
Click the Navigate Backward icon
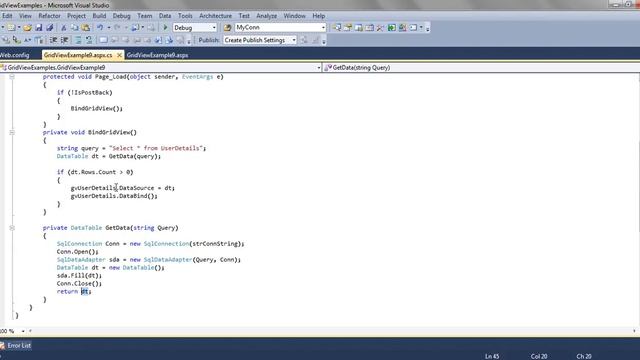point(135,28)
